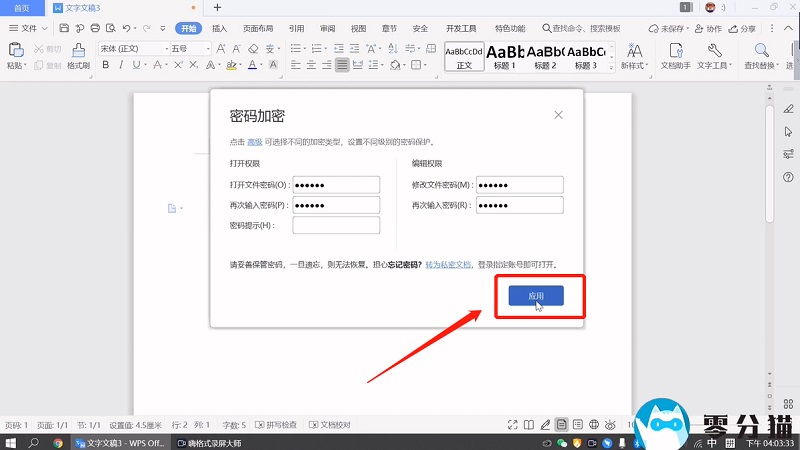800x450 pixels.
Task: Click the password hint (密码提示) input field
Action: (336, 226)
